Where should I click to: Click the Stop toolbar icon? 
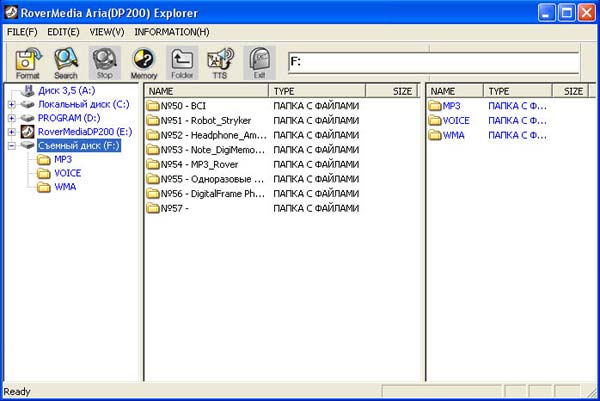click(x=104, y=63)
